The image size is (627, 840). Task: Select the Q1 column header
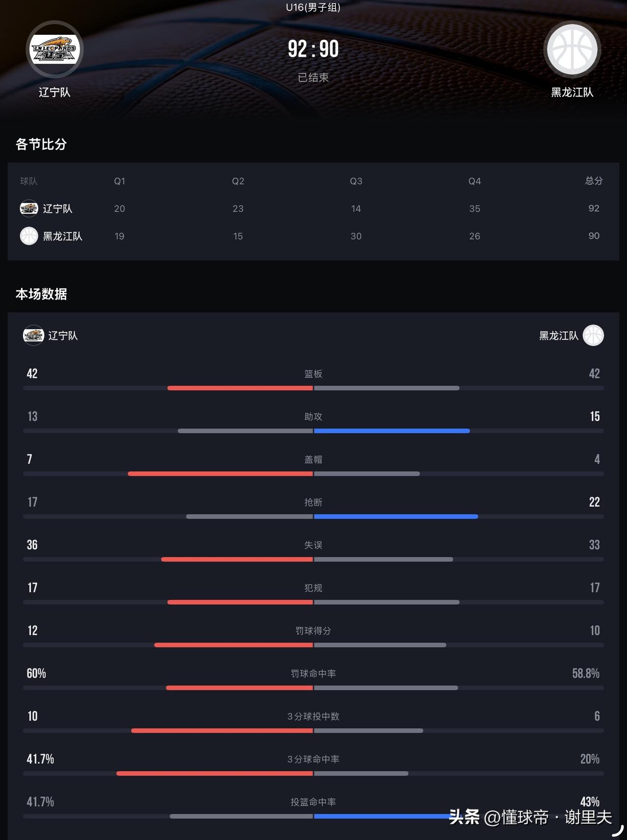[120, 181]
